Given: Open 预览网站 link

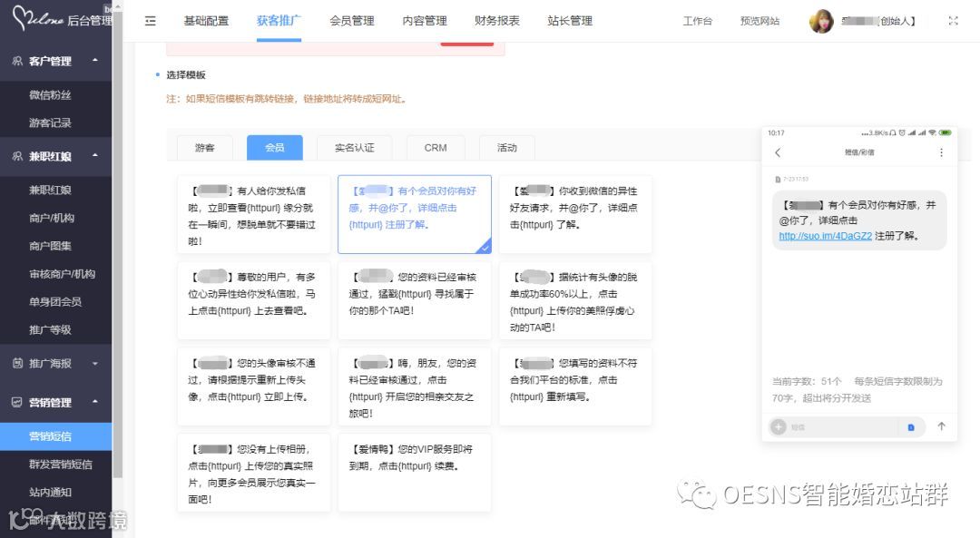Looking at the screenshot, I should 759,21.
